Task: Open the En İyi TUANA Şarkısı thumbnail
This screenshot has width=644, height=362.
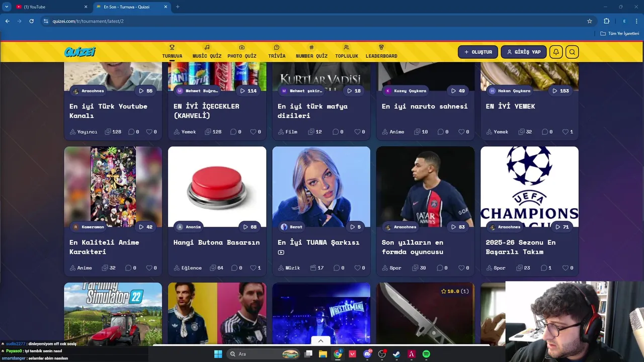Action: [321, 187]
